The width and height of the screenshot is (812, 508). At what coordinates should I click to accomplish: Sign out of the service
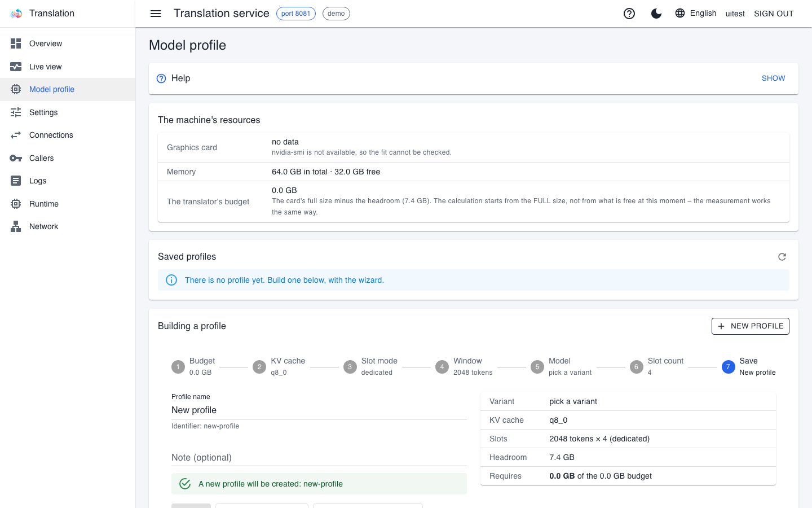tap(774, 14)
